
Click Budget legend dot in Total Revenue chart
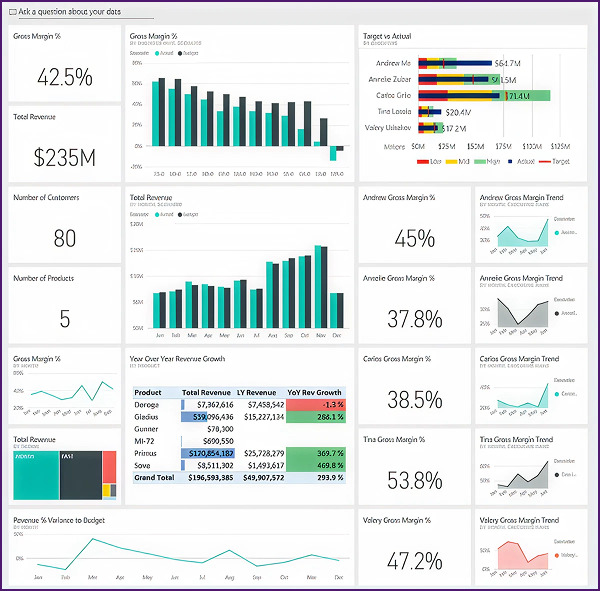(x=180, y=214)
